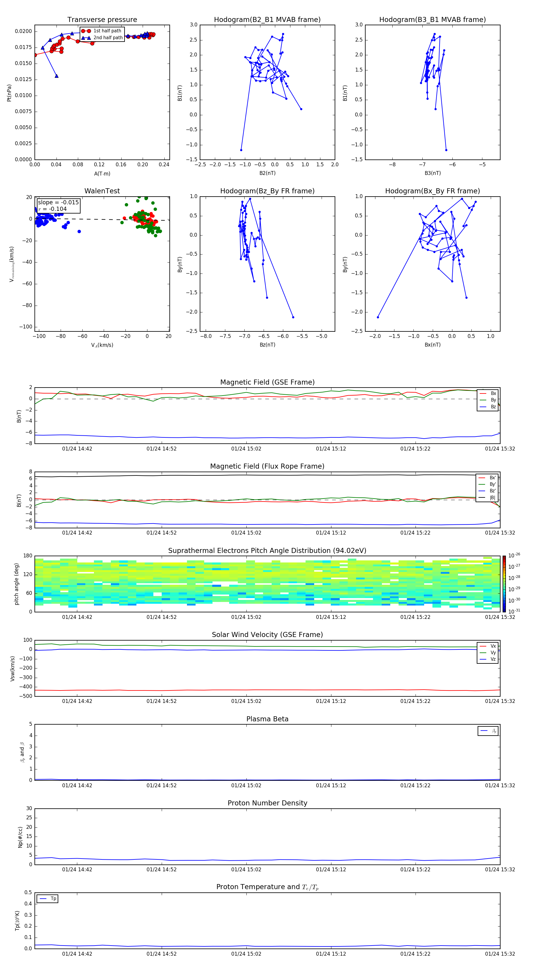Click the '|B|' legend entry in Flux Rope panel
Viewport: 535px width, 980px height.
point(487,498)
